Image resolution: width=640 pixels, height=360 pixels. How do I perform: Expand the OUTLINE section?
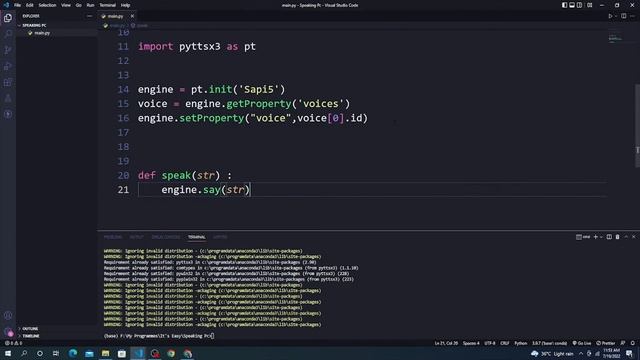pyautogui.click(x=29, y=329)
